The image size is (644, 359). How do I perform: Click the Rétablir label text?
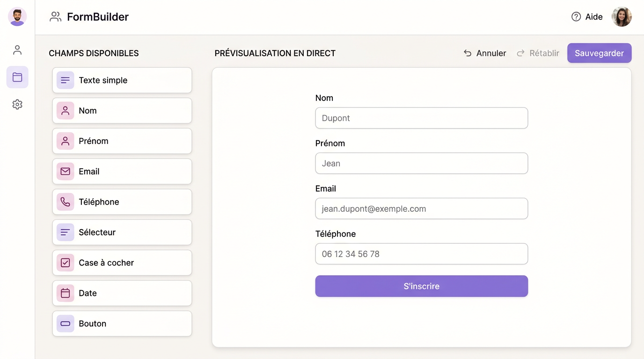(x=544, y=53)
